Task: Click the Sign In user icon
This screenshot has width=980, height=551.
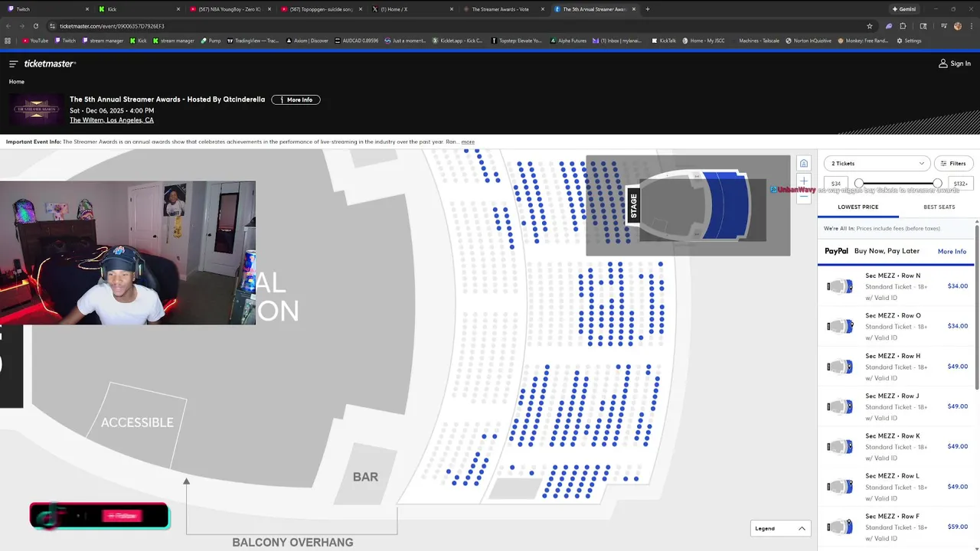Action: pyautogui.click(x=943, y=64)
